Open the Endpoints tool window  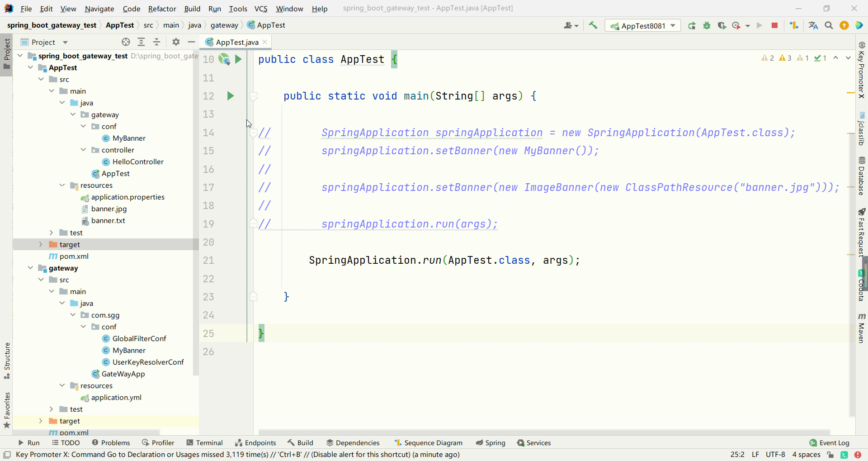(255, 443)
